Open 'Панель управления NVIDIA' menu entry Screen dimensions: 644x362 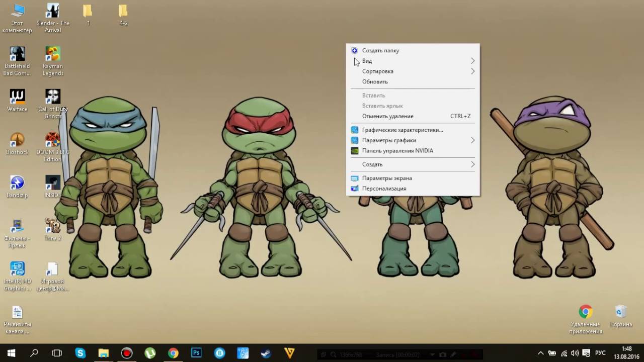tap(413, 150)
